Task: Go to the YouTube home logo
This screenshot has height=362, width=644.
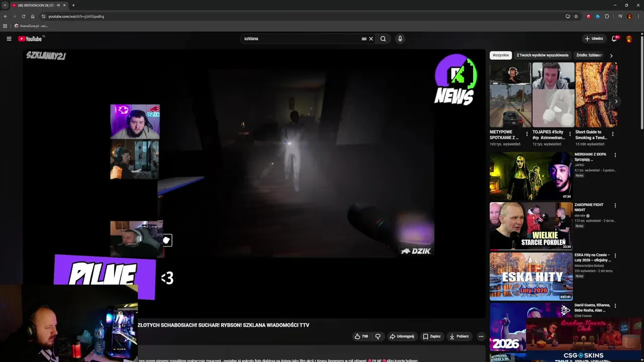Action: pos(31,39)
